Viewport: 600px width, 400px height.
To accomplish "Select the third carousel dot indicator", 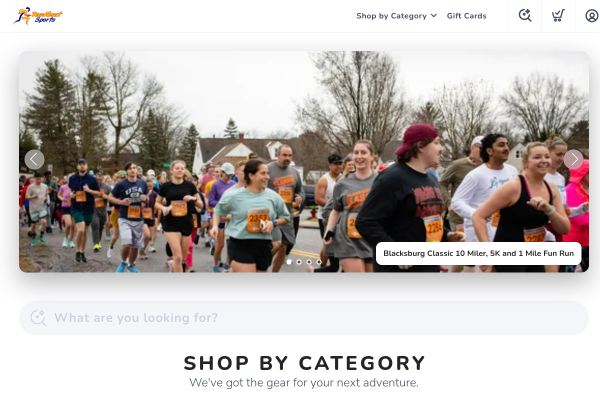I will click(x=309, y=262).
